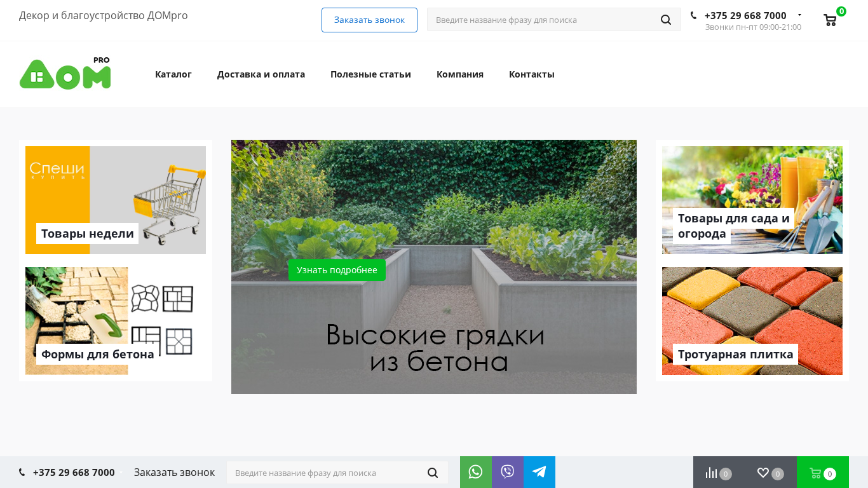This screenshot has width=868, height=488.
Task: Open the Тротуарная плитка banner
Action: 752,321
